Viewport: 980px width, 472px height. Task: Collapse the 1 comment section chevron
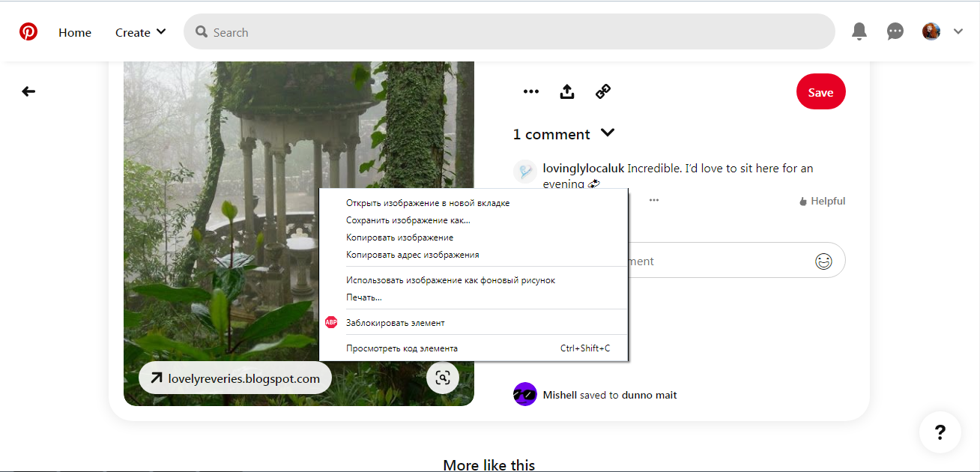pyautogui.click(x=608, y=133)
